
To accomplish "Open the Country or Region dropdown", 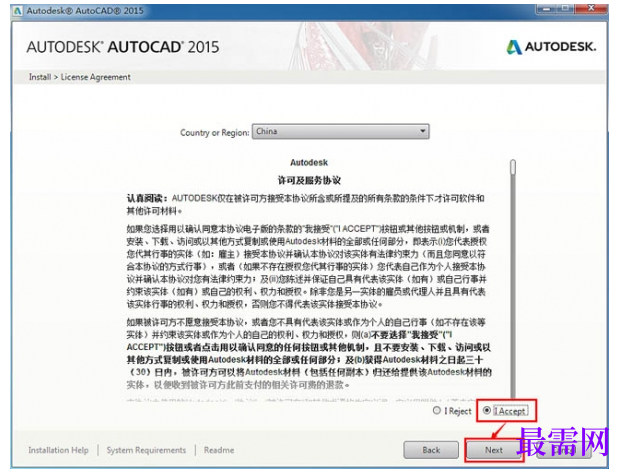I will click(x=340, y=131).
